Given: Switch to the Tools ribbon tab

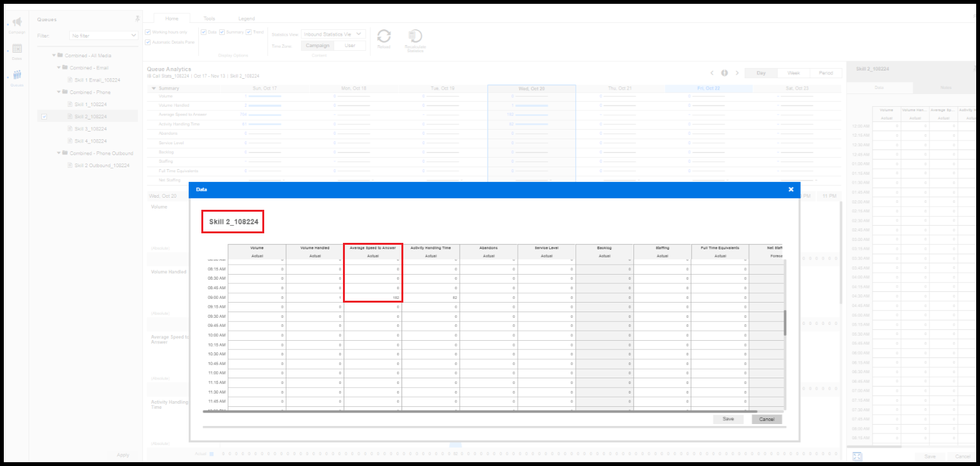Looking at the screenshot, I should click(209, 19).
